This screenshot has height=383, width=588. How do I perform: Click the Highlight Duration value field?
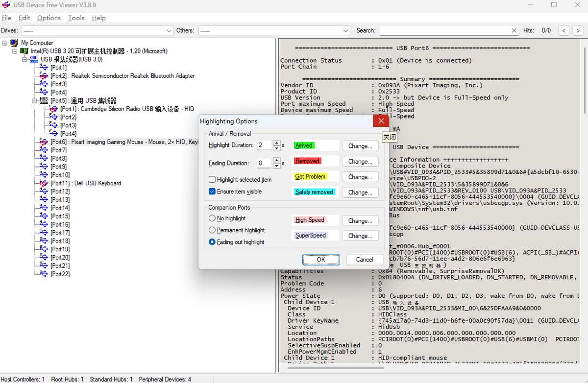[x=265, y=145]
